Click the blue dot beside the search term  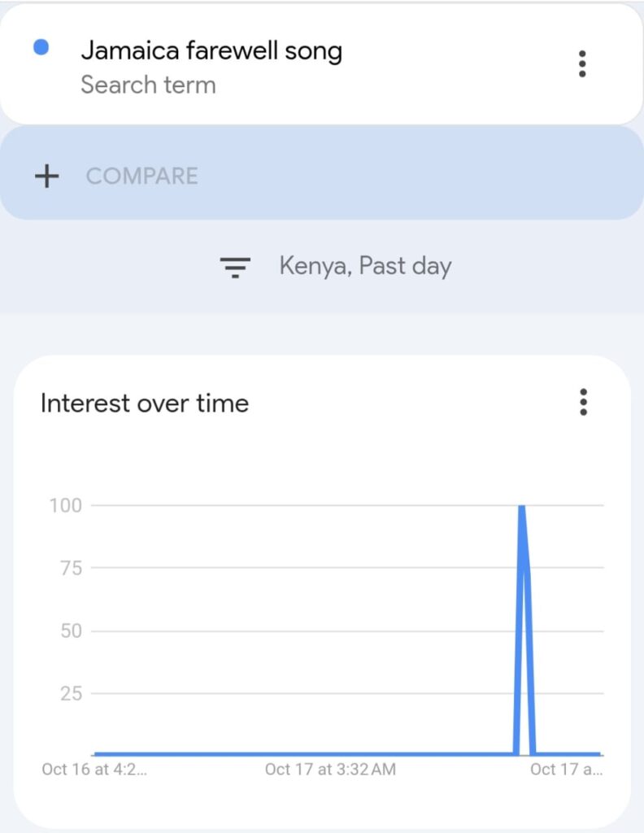click(41, 48)
